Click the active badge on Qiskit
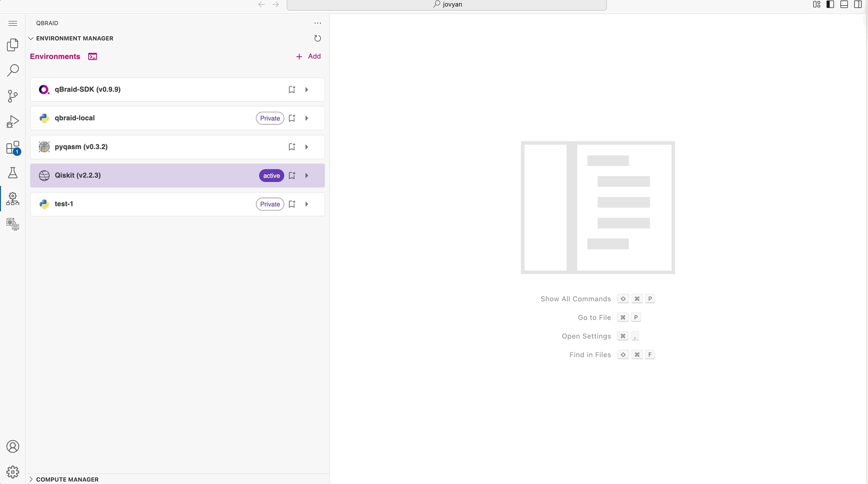Image resolution: width=868 pixels, height=484 pixels. 271,176
